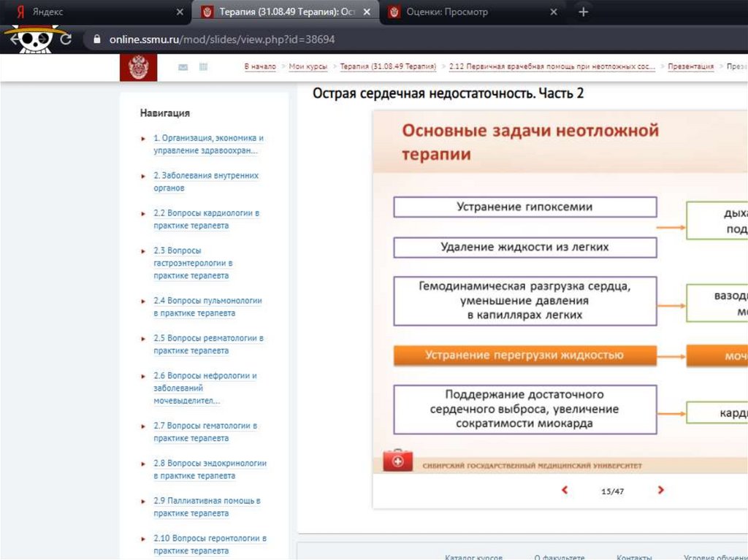The width and height of the screenshot is (748, 560).
Task: Open breadcrumb '2.12 Первичная врачебная помощь'
Action: [552, 66]
